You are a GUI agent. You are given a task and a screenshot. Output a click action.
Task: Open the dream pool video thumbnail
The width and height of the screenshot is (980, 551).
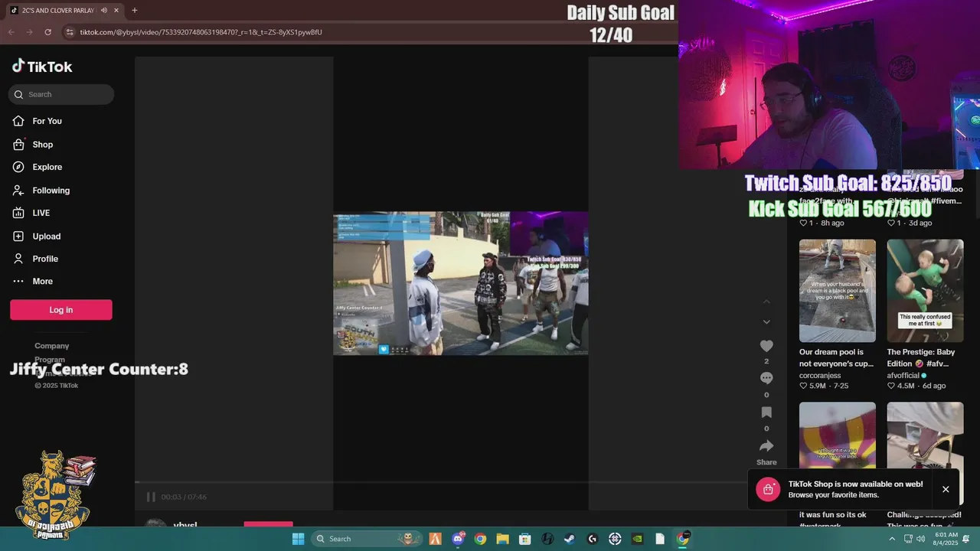click(838, 291)
